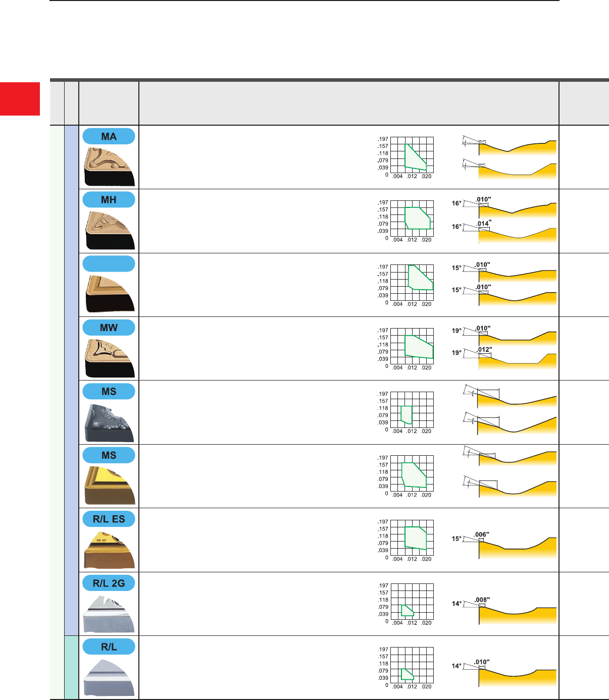609x700 pixels.
Task: Click the R/L 2G label
Action: pos(109,583)
